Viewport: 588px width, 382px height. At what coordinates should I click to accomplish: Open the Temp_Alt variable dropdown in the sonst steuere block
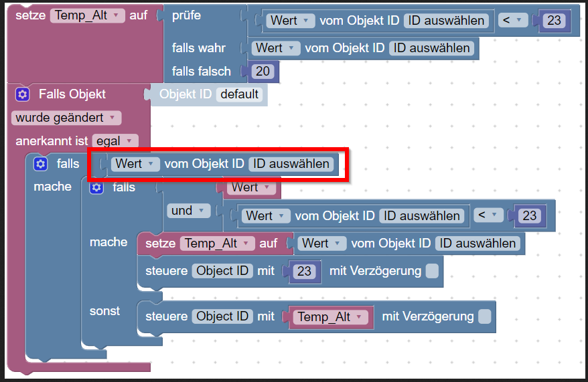(x=331, y=317)
